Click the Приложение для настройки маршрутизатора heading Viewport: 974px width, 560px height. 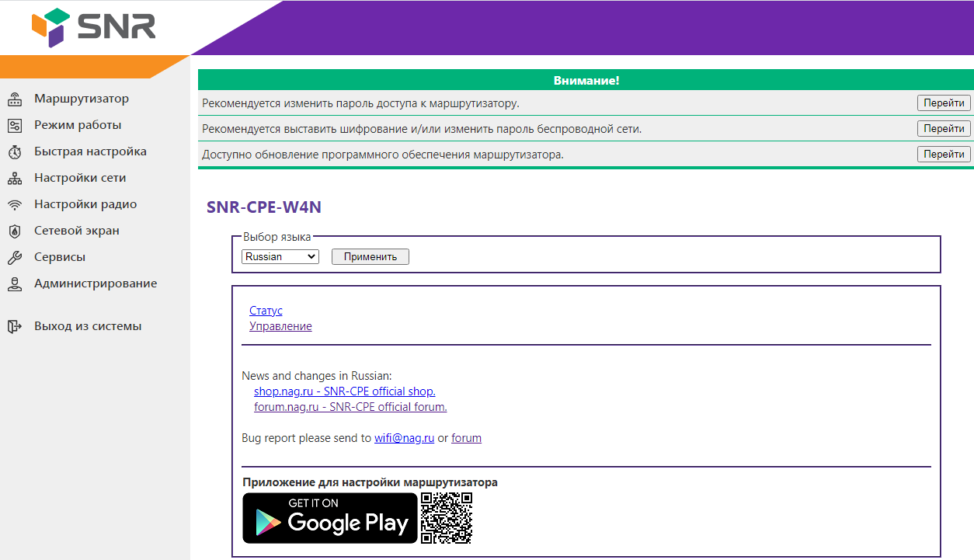[370, 482]
